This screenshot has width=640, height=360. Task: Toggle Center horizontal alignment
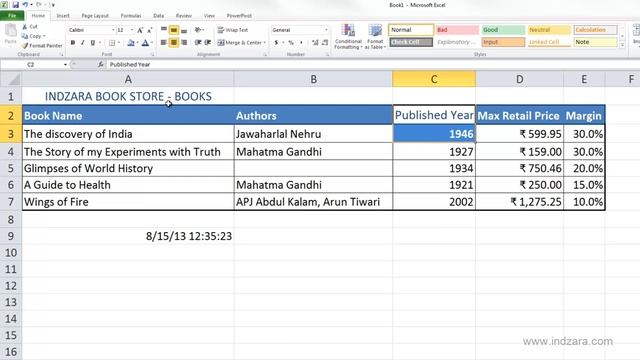pos(174,42)
